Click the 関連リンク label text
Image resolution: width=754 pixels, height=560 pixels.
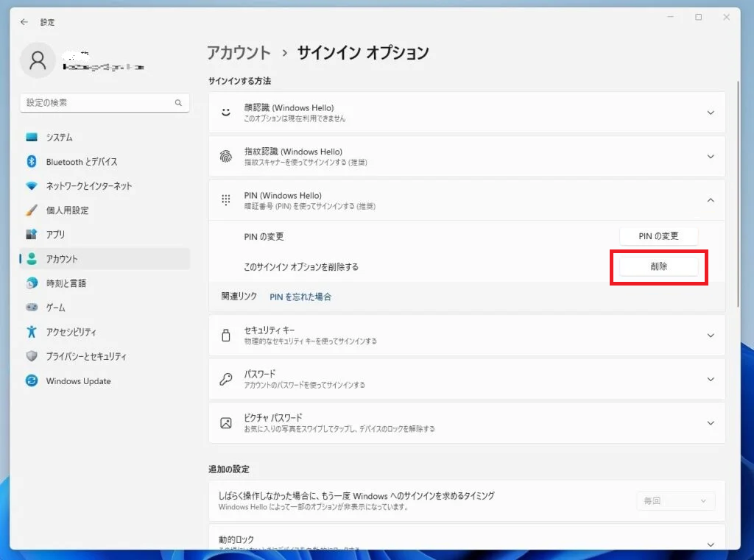[239, 296]
